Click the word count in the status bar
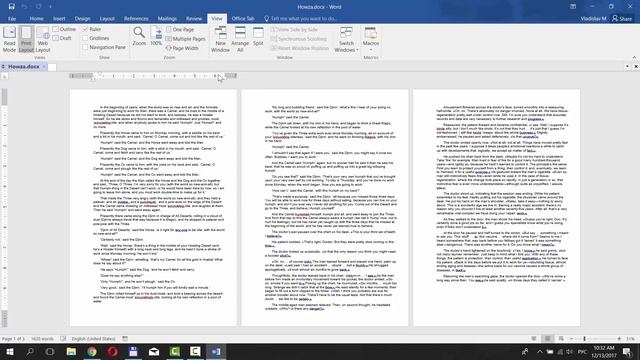640x360 pixels. click(42, 339)
